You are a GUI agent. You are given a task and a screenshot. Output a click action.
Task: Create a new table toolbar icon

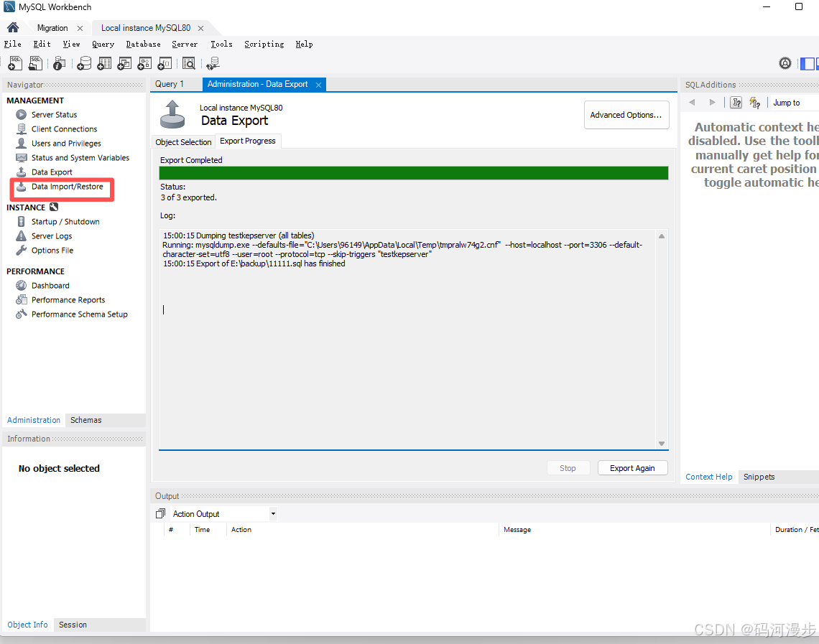pos(104,63)
